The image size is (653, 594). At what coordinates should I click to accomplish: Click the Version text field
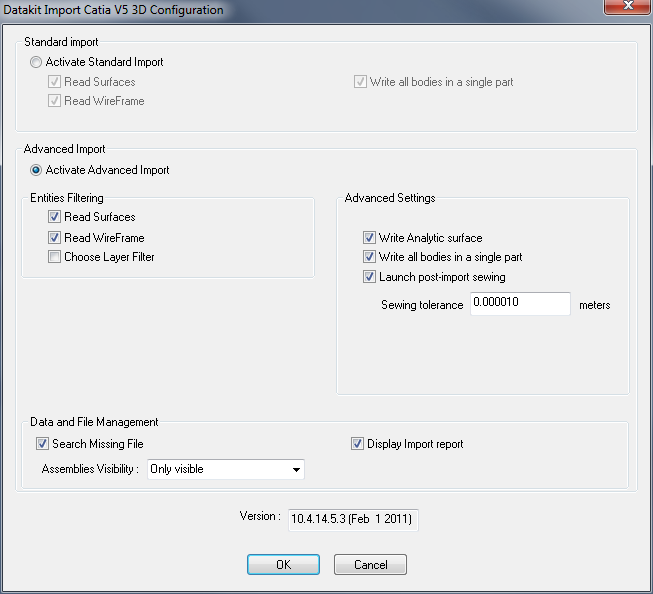353,519
